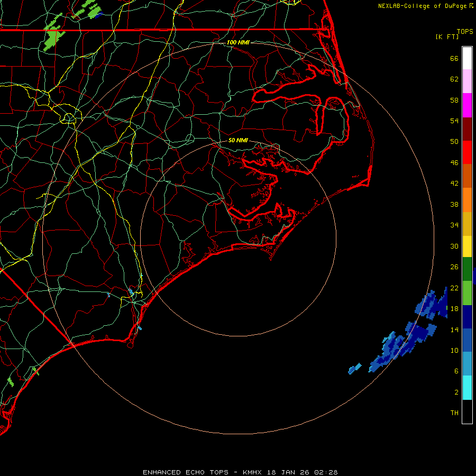Viewport: 476px width, 476px height.
Task: Click the "46" legend value
Action: [454, 163]
